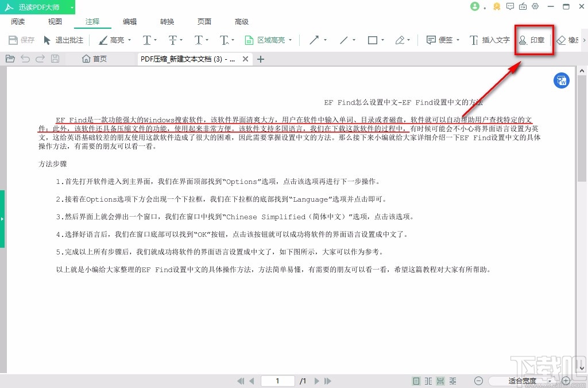
Task: Enable two-page facing view
Action: pos(428,381)
